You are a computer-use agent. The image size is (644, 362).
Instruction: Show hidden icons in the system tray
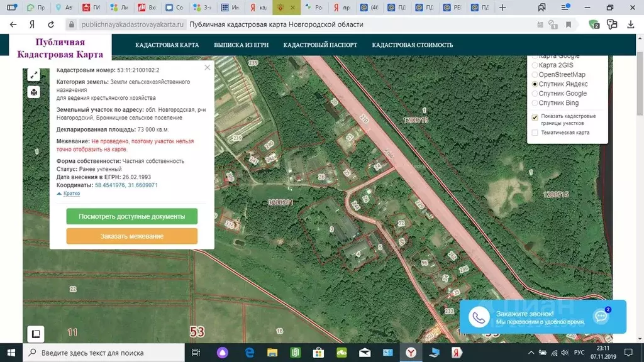pos(531,353)
